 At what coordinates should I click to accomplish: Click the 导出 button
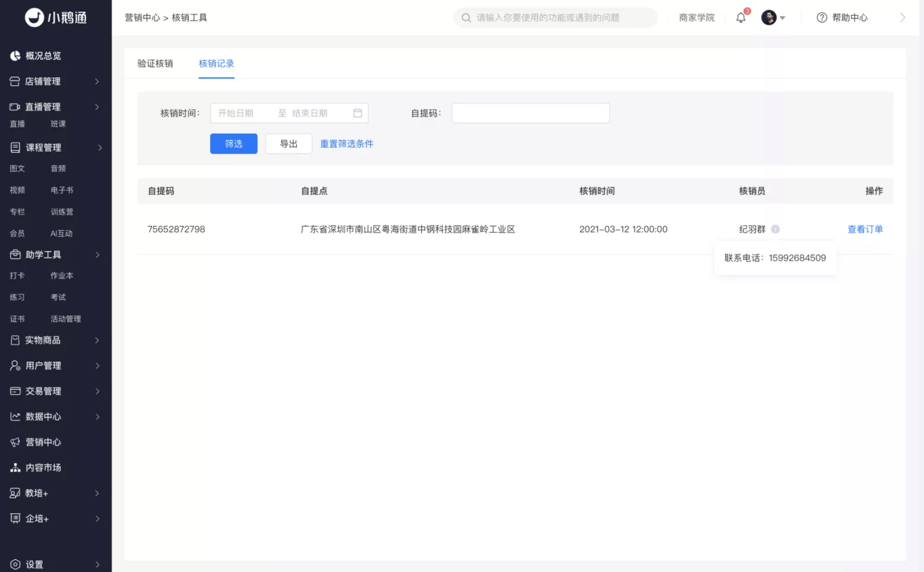(289, 144)
